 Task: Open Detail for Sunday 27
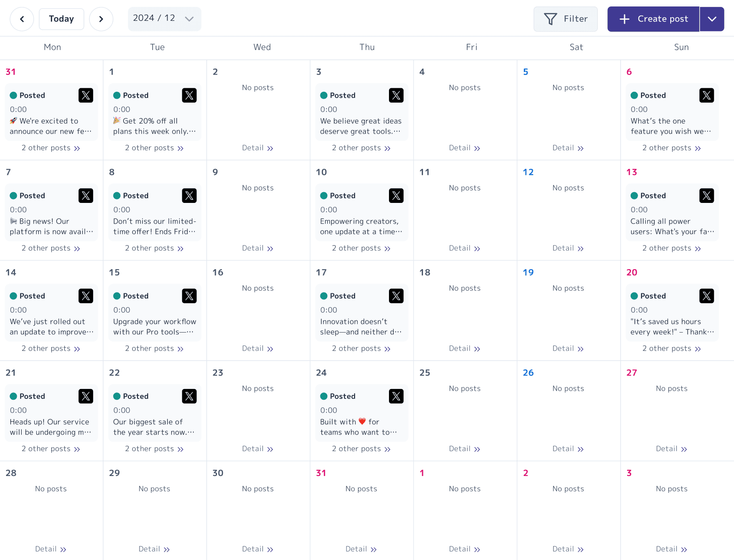point(672,449)
